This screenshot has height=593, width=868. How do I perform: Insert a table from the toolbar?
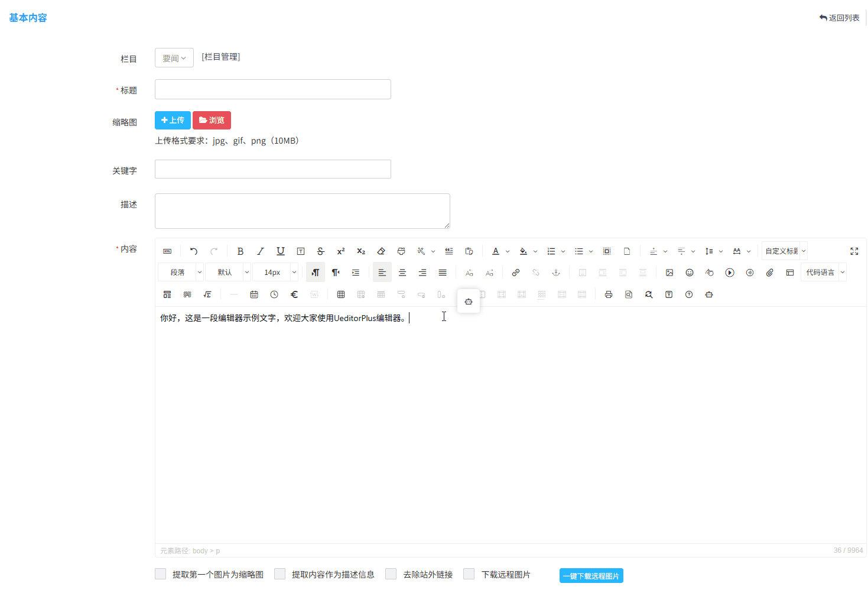tap(341, 294)
